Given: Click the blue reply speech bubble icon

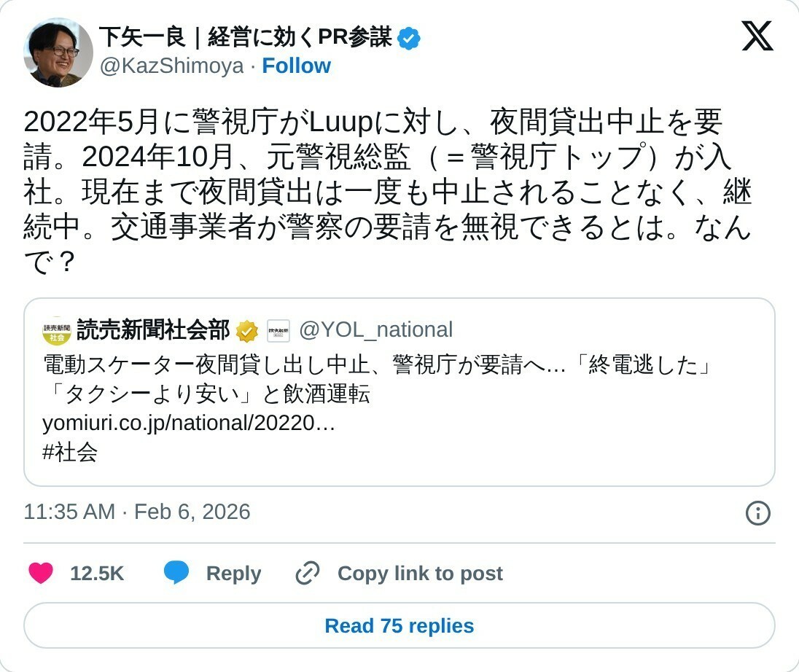Looking at the screenshot, I should point(176,574).
